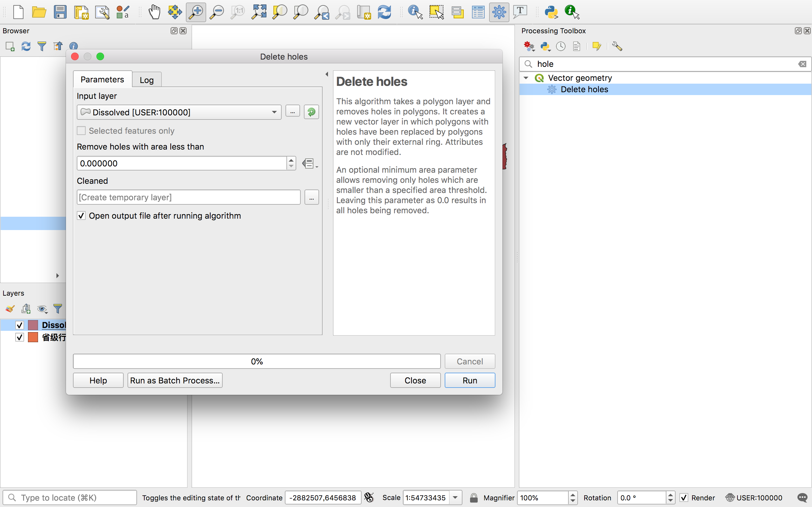Toggle visibility of Dissolved layer checkbox
This screenshot has height=507, width=812.
20,325
